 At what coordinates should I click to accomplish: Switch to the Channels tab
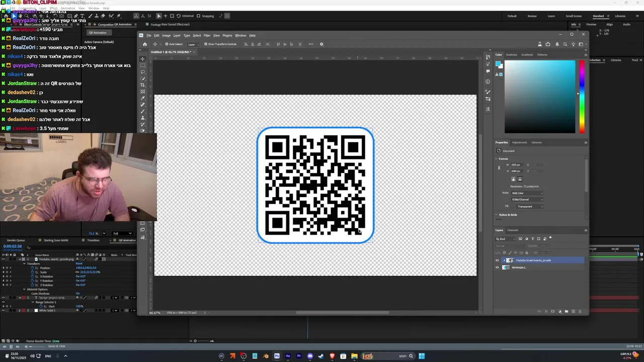click(512, 230)
